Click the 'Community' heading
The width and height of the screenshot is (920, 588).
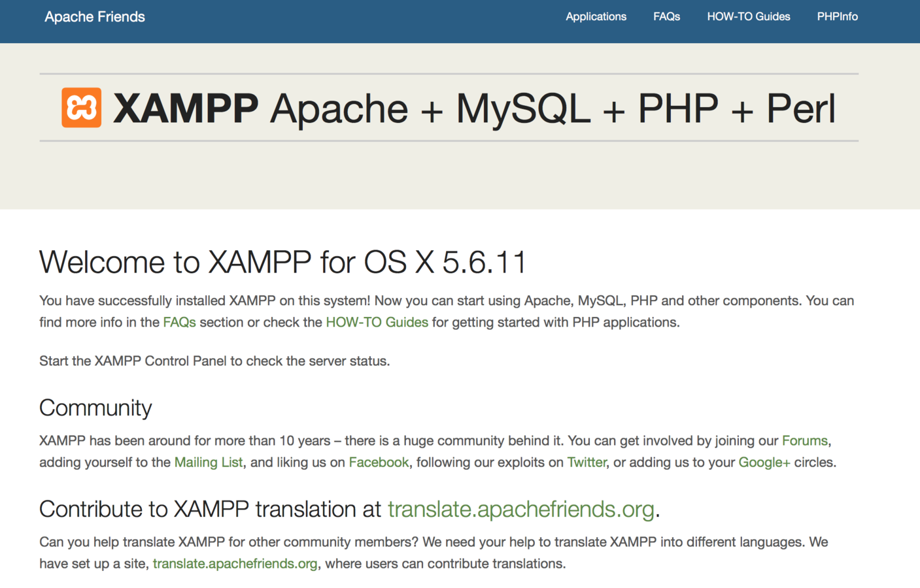coord(95,408)
